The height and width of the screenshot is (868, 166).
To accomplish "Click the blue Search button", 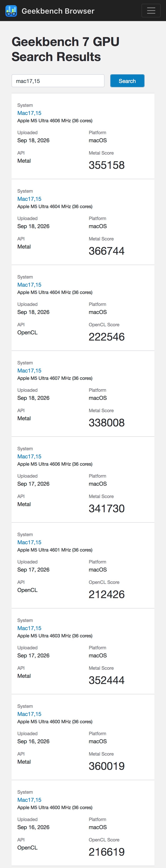I will click(x=127, y=81).
